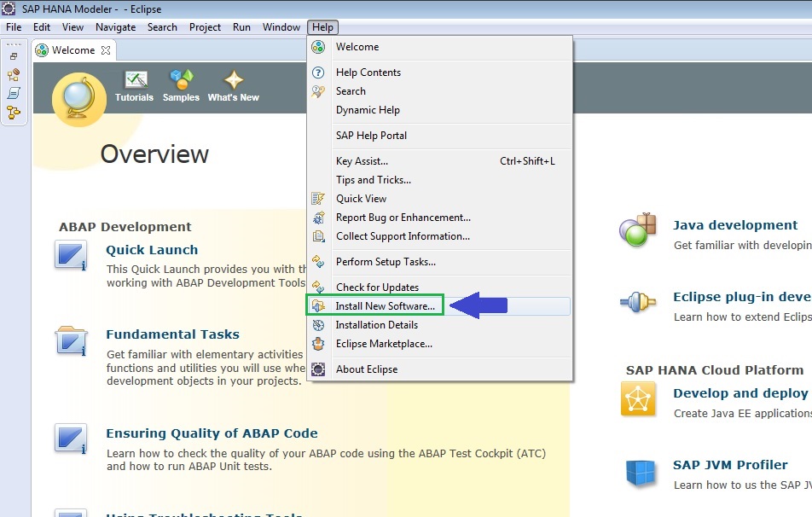Choose Install New Software... entry
812x517 pixels.
(x=439, y=306)
